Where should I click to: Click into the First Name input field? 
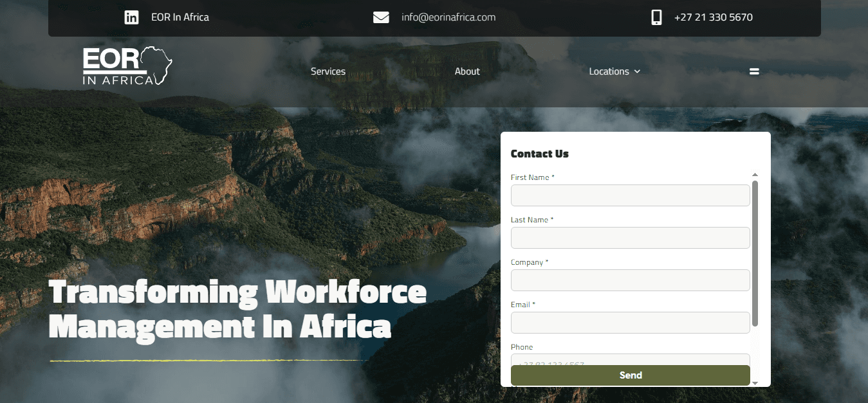[x=630, y=195]
